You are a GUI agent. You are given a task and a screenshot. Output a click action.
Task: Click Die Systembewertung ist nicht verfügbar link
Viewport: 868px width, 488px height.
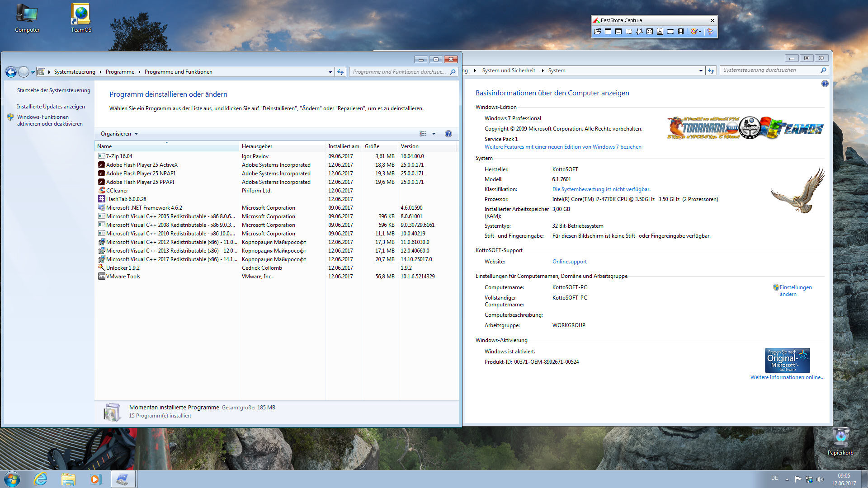pos(601,189)
